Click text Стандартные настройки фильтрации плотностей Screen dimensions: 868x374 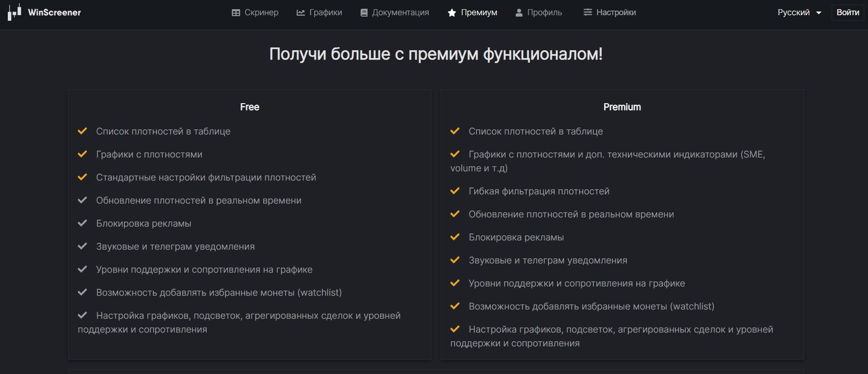206,177
